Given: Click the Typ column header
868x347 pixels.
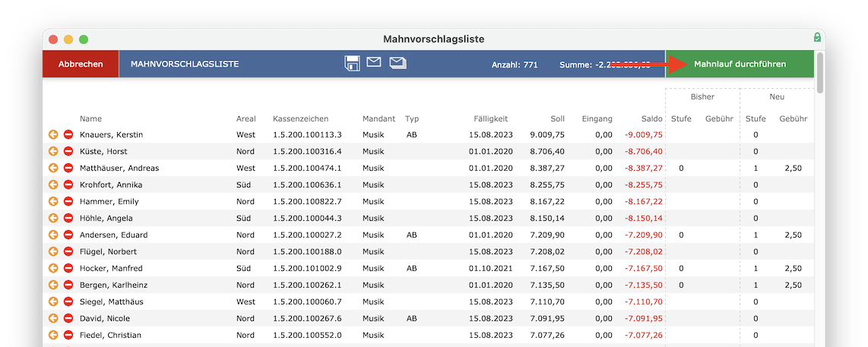Looking at the screenshot, I should pyautogui.click(x=412, y=118).
